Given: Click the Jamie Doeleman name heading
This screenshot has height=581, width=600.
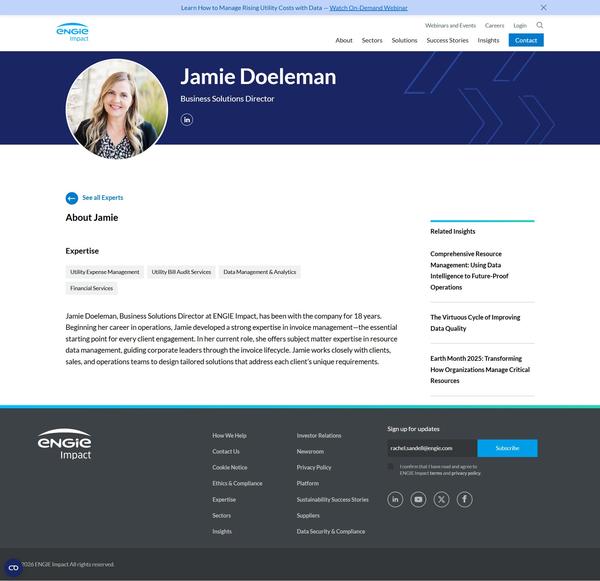Looking at the screenshot, I should [x=258, y=77].
